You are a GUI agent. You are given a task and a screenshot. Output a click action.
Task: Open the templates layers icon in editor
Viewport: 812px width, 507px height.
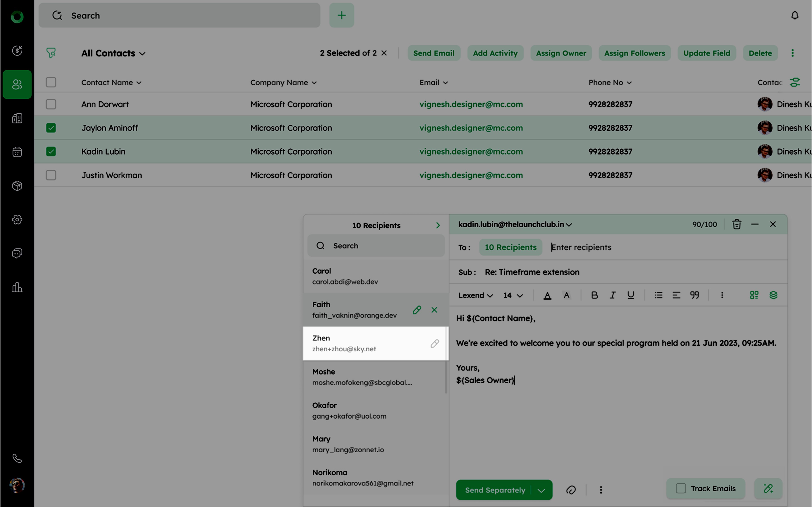tap(773, 295)
